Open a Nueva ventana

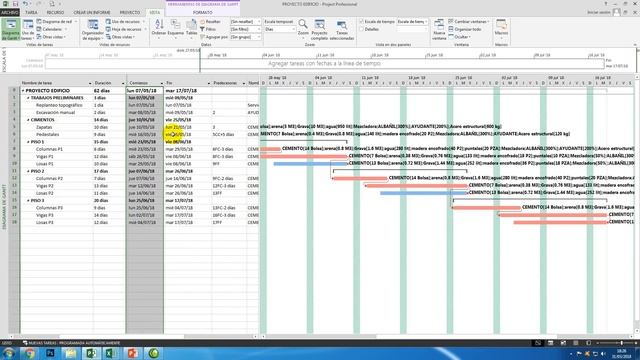coord(439,29)
